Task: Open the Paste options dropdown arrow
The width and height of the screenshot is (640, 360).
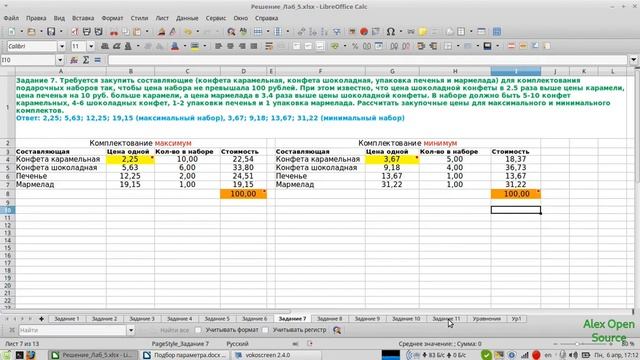Action: pyautogui.click(x=147, y=32)
